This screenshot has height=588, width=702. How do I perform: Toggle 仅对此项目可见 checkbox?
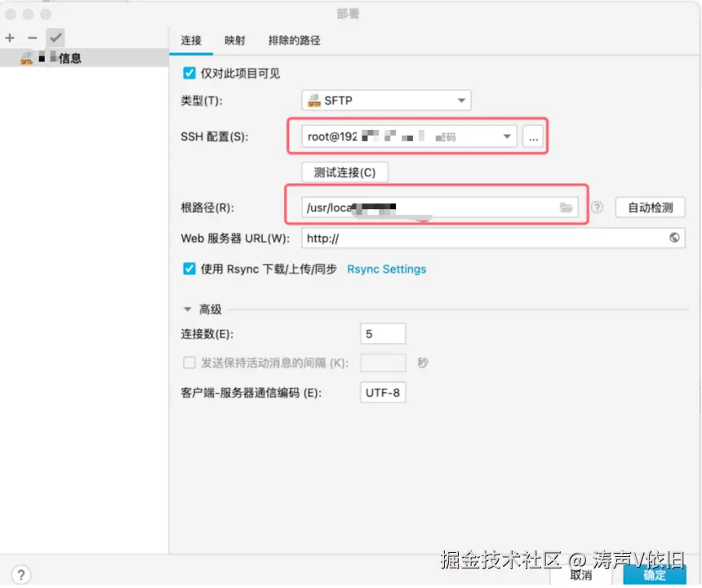pos(188,72)
